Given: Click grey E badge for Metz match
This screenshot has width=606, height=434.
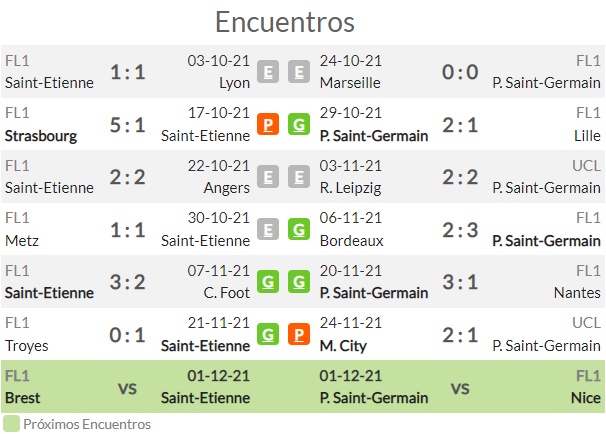Looking at the screenshot, I should 268,230.
